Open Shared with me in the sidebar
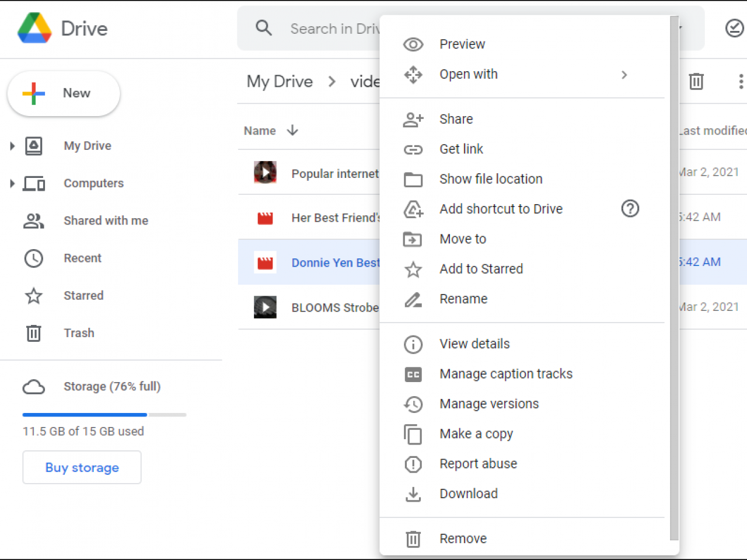This screenshot has width=747, height=560. pos(106,220)
